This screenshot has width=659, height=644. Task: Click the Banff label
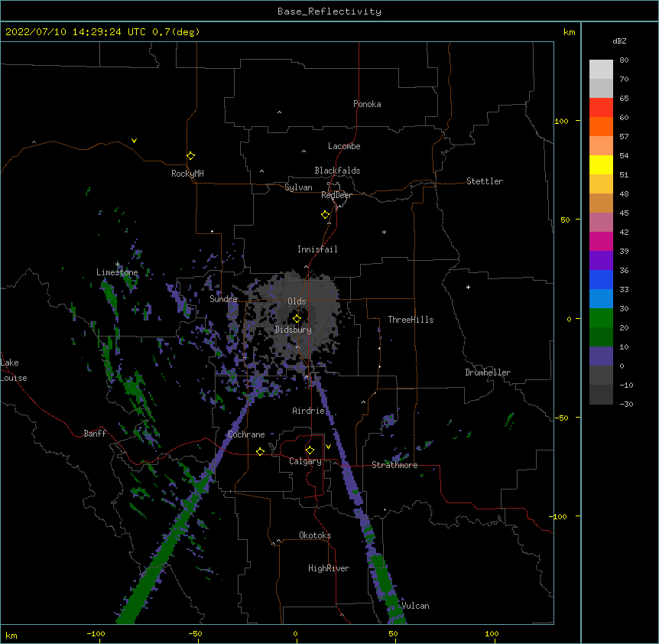[95, 434]
